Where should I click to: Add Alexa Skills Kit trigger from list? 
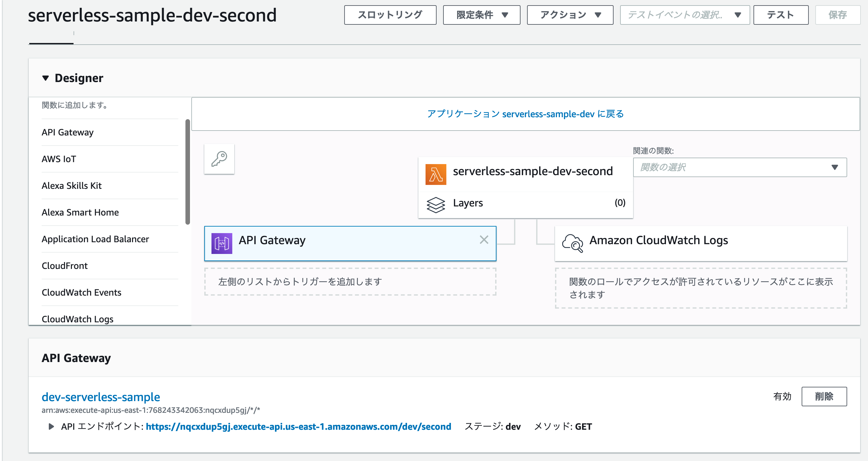pyautogui.click(x=110, y=186)
